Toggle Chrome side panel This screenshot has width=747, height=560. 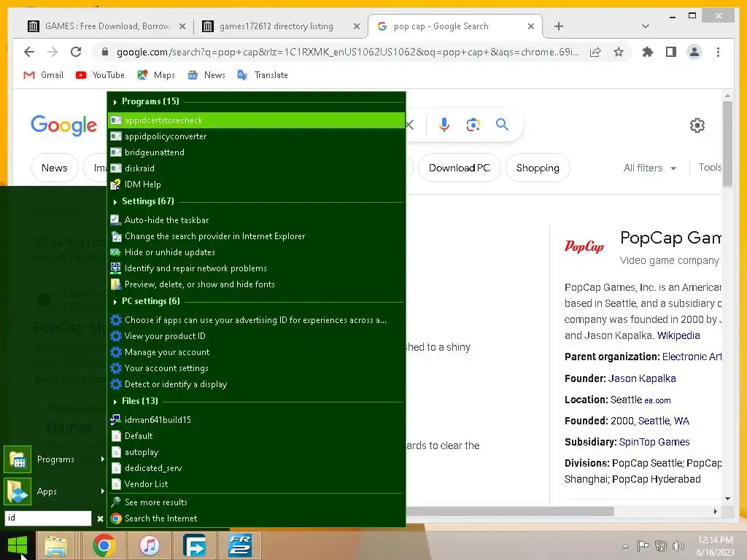[671, 52]
